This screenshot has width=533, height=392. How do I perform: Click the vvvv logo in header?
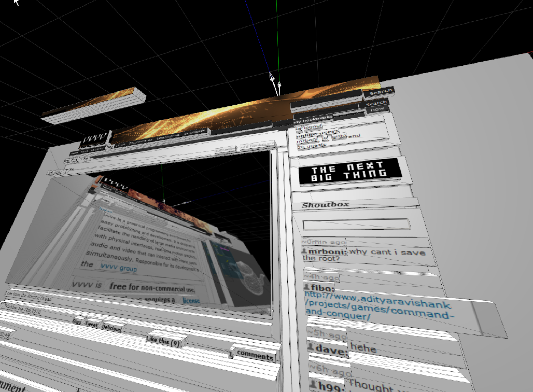pos(94,138)
